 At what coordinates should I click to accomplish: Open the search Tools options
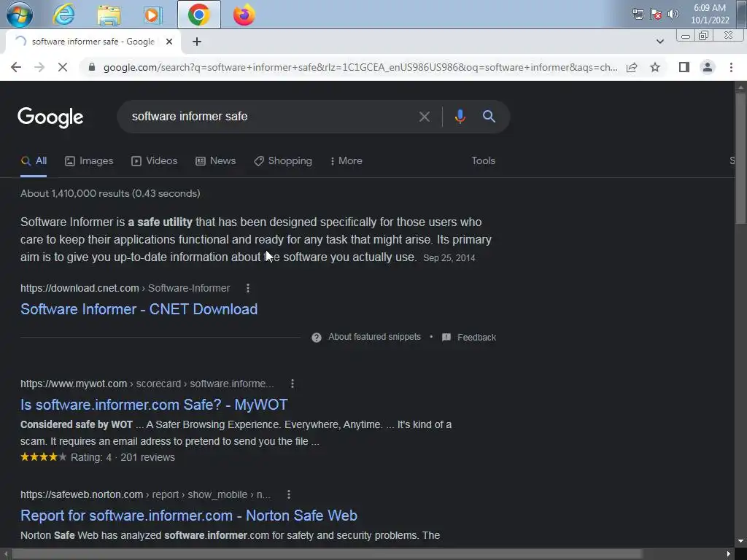tap(483, 161)
